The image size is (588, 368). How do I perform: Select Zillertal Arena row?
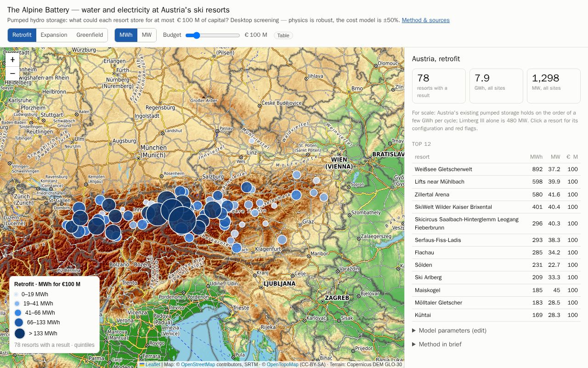click(496, 195)
